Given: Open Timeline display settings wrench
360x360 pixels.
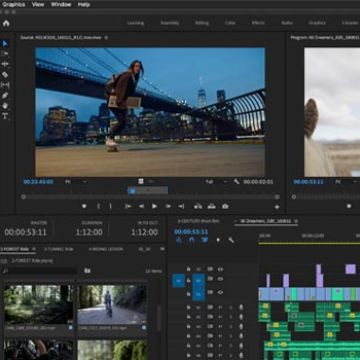Looking at the screenshot, I should click(231, 240).
